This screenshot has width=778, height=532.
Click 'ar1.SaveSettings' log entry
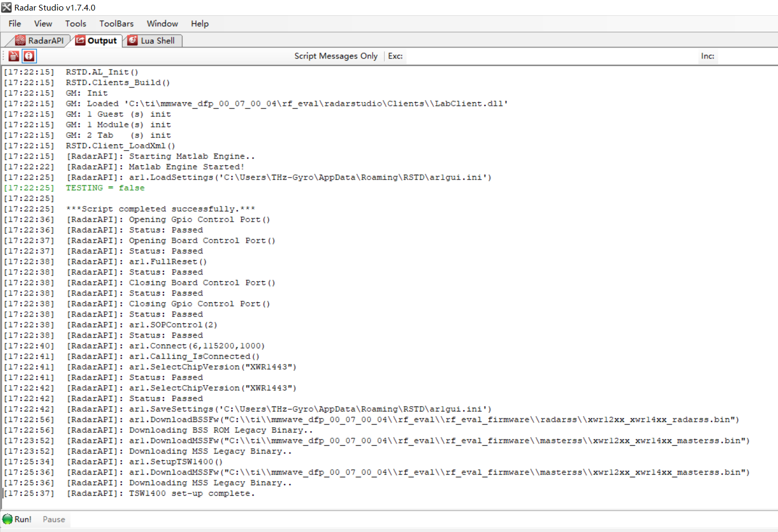(310, 409)
